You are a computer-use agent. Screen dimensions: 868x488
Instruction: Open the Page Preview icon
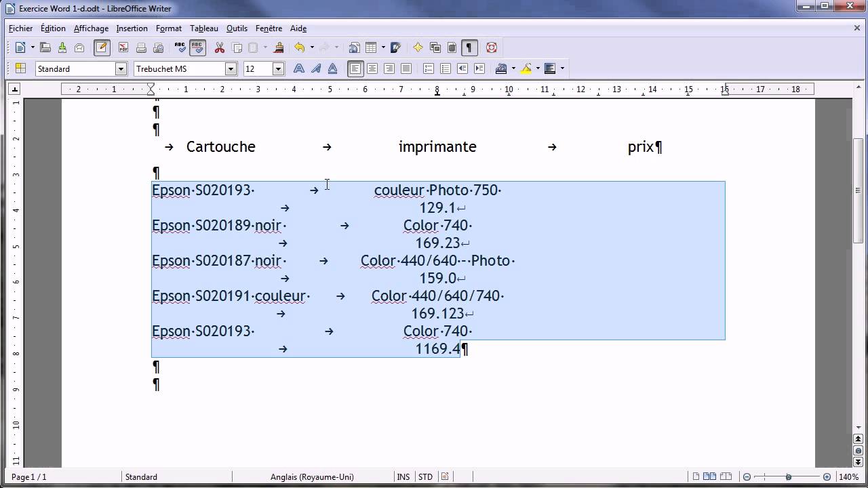[158, 47]
